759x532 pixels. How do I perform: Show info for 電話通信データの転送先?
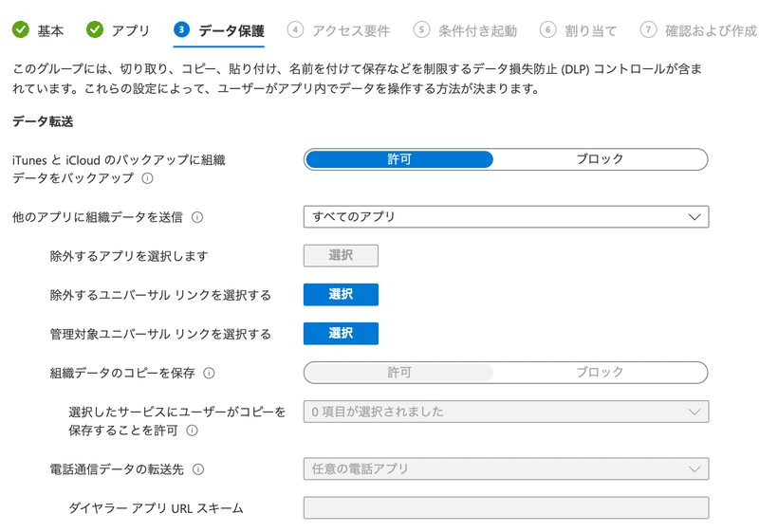click(x=198, y=469)
